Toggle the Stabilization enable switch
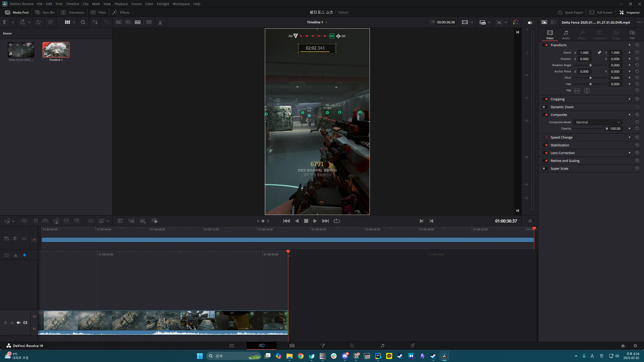Image resolution: width=644 pixels, height=362 pixels. [x=545, y=145]
